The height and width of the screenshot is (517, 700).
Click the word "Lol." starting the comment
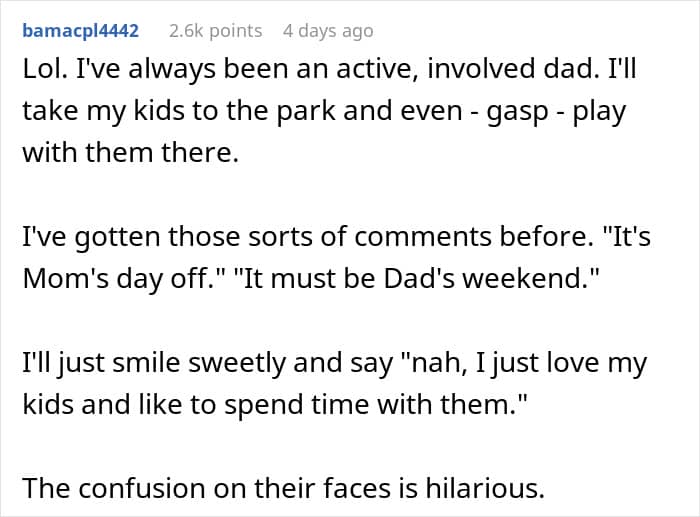pyautogui.click(x=42, y=72)
